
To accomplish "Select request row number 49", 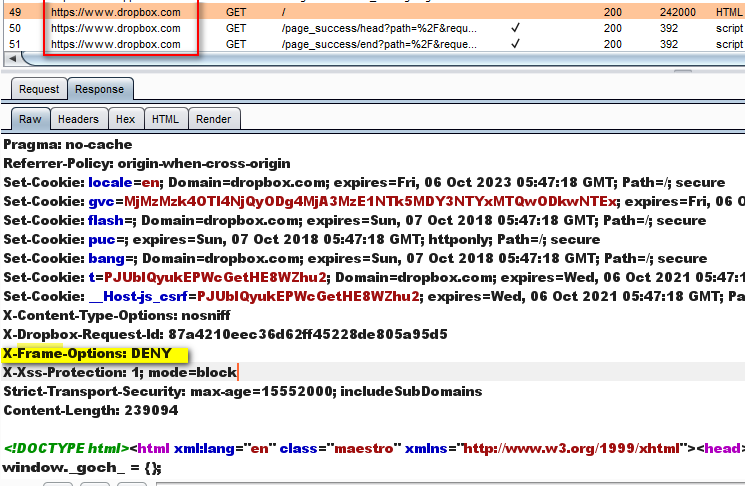I will click(x=300, y=12).
